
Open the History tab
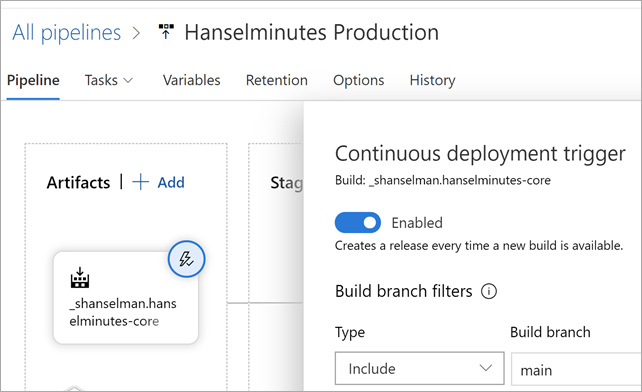click(x=432, y=80)
